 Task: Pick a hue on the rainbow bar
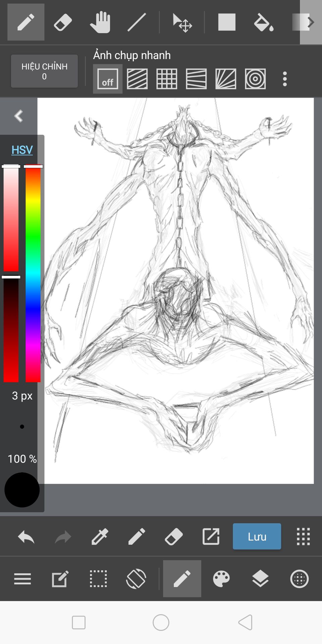pos(33,273)
